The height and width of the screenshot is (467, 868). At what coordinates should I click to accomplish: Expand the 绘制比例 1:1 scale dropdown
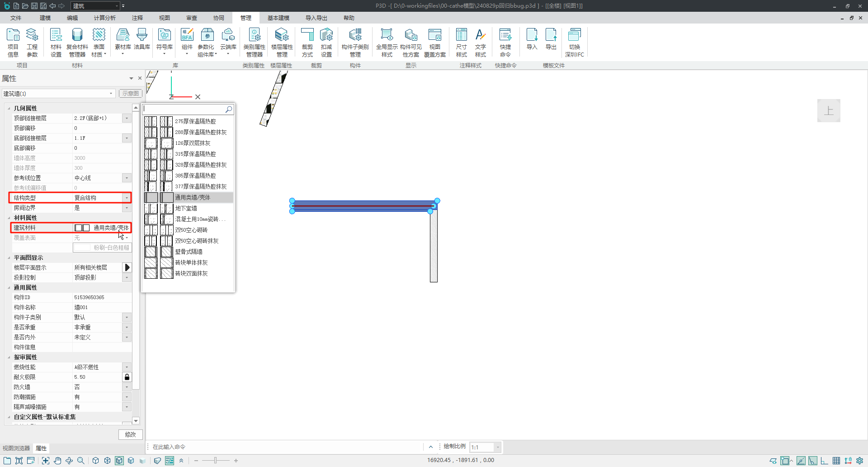click(498, 447)
